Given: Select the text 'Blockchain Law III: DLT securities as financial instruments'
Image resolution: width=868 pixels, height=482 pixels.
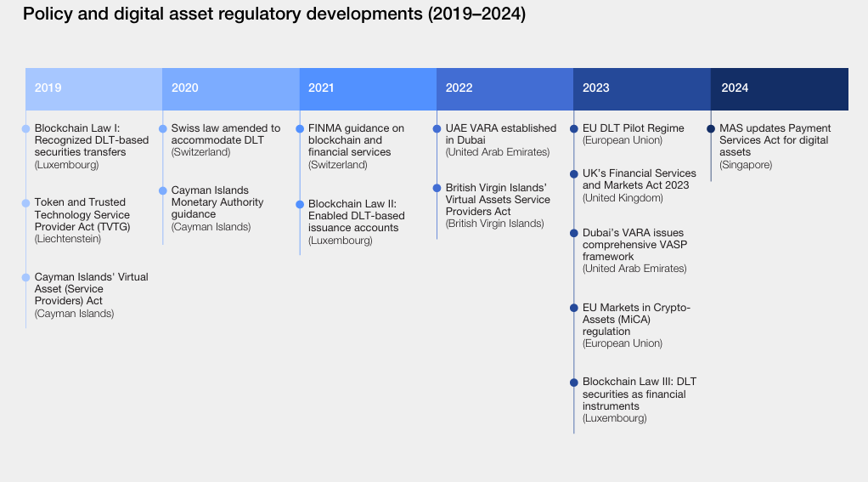Looking at the screenshot, I should point(640,394).
